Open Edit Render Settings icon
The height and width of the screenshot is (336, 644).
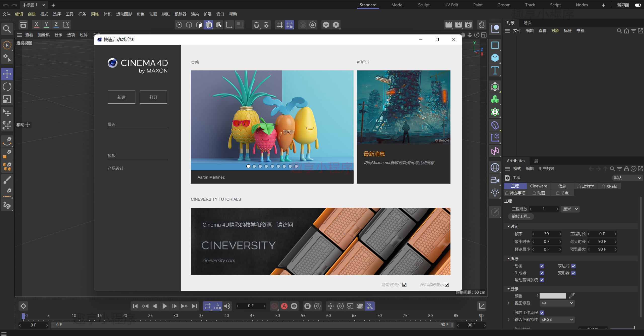pos(468,25)
